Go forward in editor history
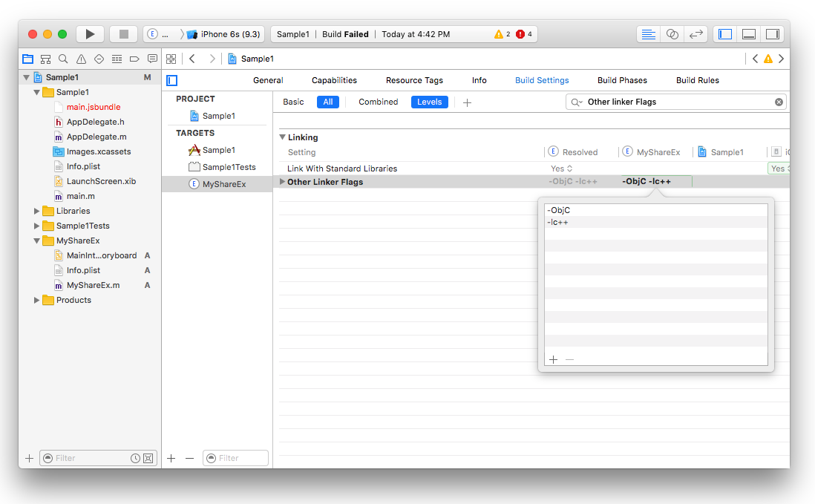Image resolution: width=815 pixels, height=504 pixels. tap(212, 59)
